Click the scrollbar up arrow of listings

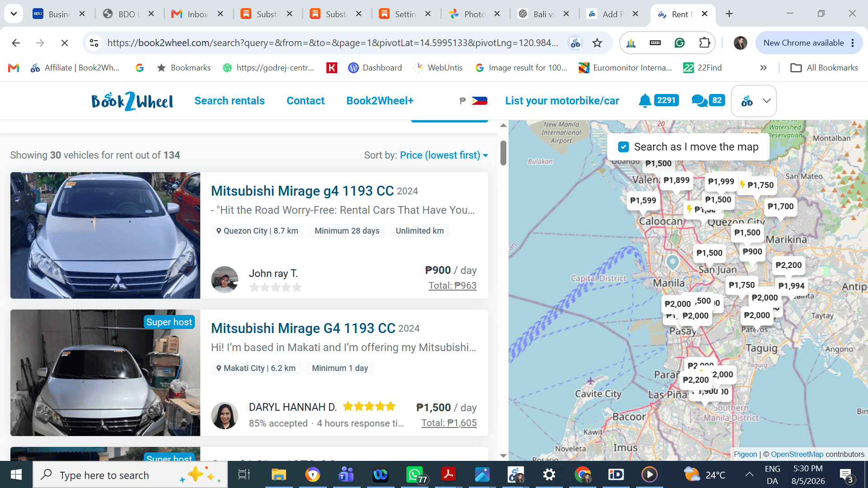pos(503,125)
